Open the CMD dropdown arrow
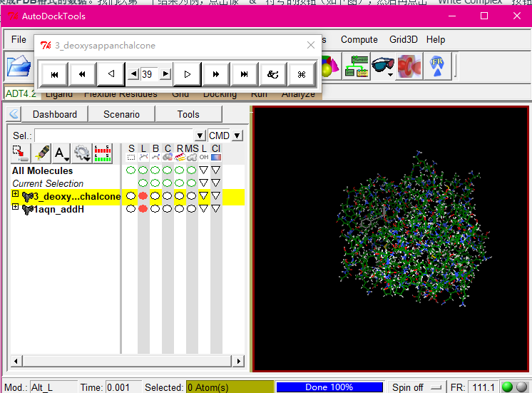Viewport: 532px width, 393px height. (237, 136)
